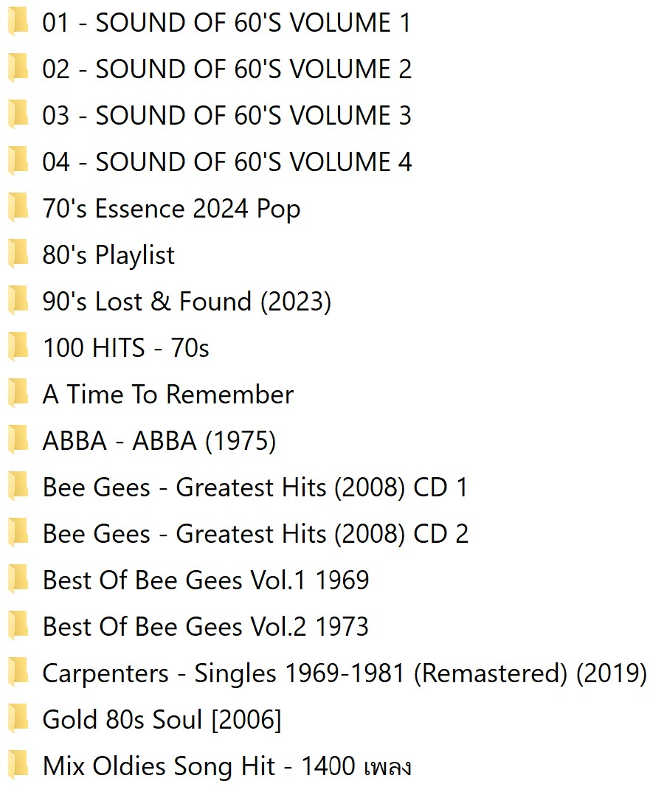The width and height of the screenshot is (664, 812).
Task: Select 04 - SOUND OF 60'S VOLUME 4 folder name
Action: tap(226, 162)
